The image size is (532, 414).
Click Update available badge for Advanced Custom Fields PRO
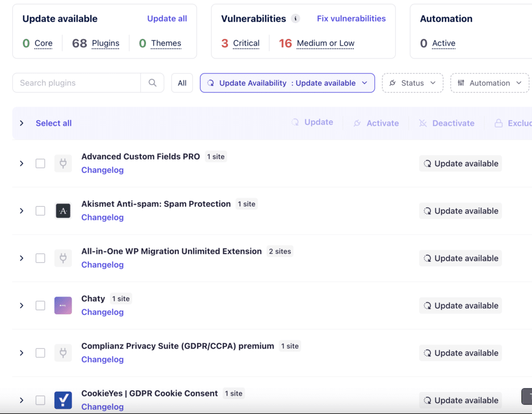460,164
